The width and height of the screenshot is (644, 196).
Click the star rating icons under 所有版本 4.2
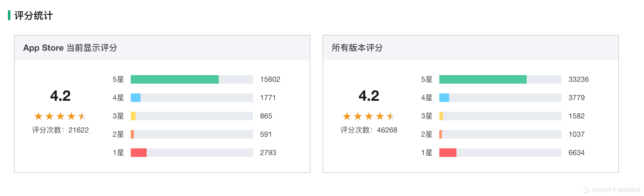click(369, 116)
